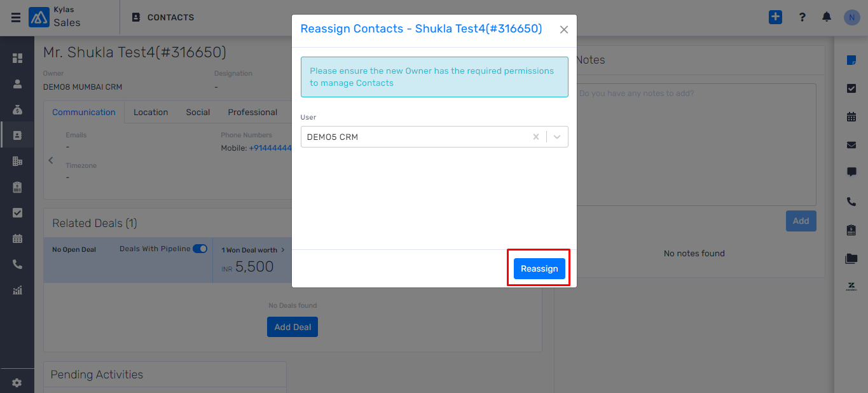The height and width of the screenshot is (393, 868).
Task: Click the Add Deal button
Action: click(x=293, y=327)
